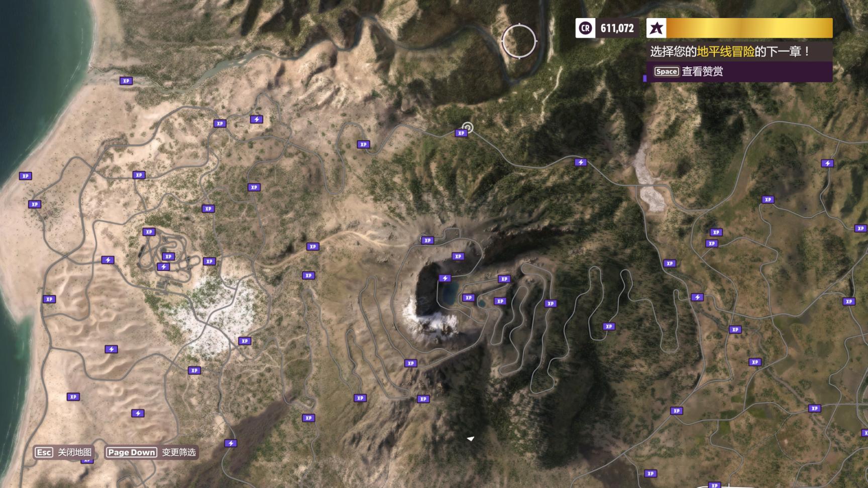Screen dimensions: 868x488
Task: Click the large white circular map cursor
Action: pyautogui.click(x=519, y=41)
